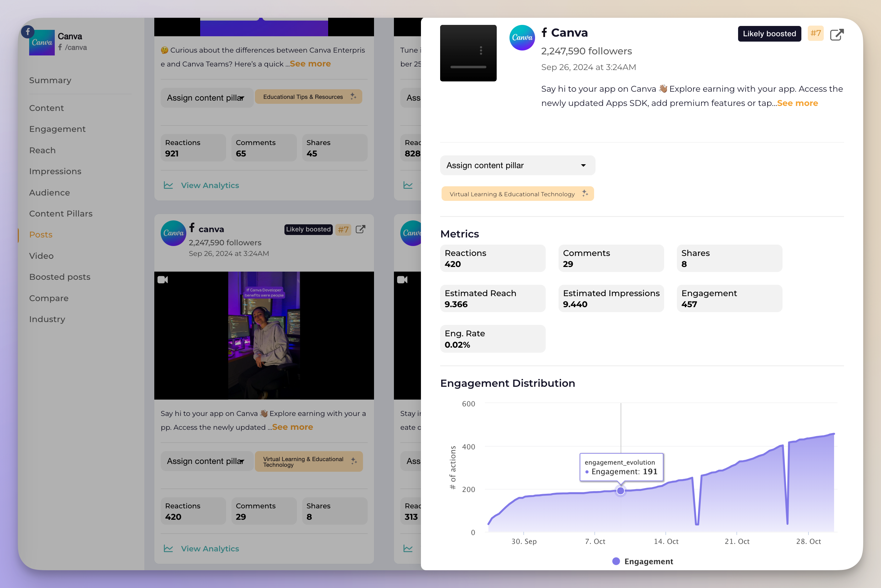Open Assign content pillar dropdown on Say hi post card

(x=207, y=461)
